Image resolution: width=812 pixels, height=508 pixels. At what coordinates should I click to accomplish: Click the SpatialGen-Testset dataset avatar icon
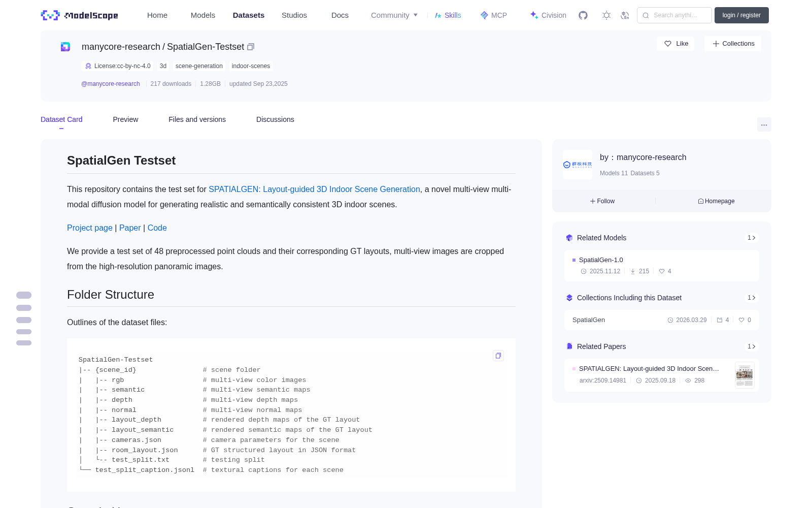[x=65, y=47]
